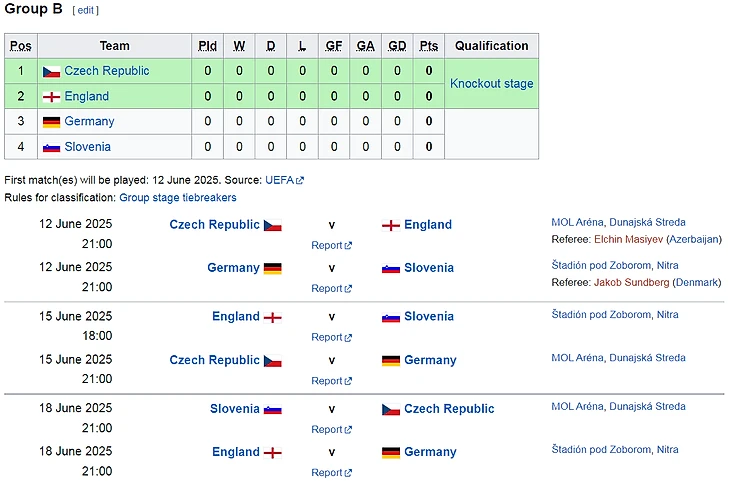The image size is (730, 489).
Task: Open the Knockout stage qualification link
Action: coord(491,84)
